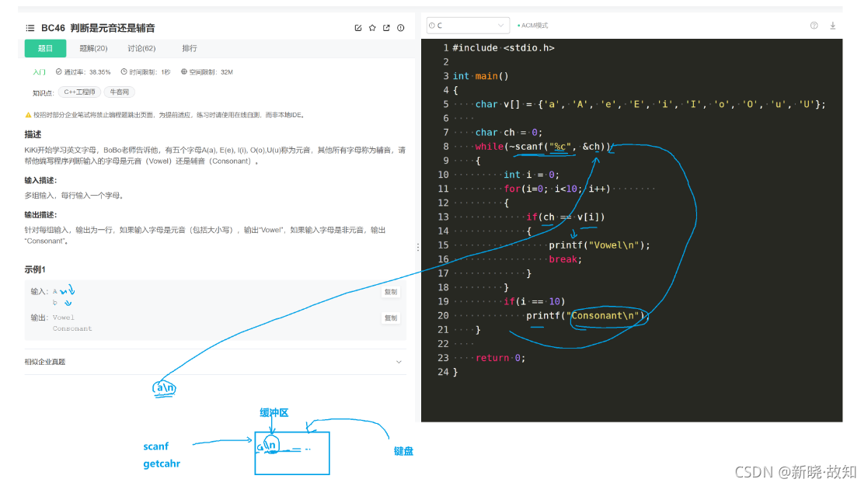Click the panel splitter handle between panes
The width and height of the screenshot is (868, 486).
tap(418, 247)
